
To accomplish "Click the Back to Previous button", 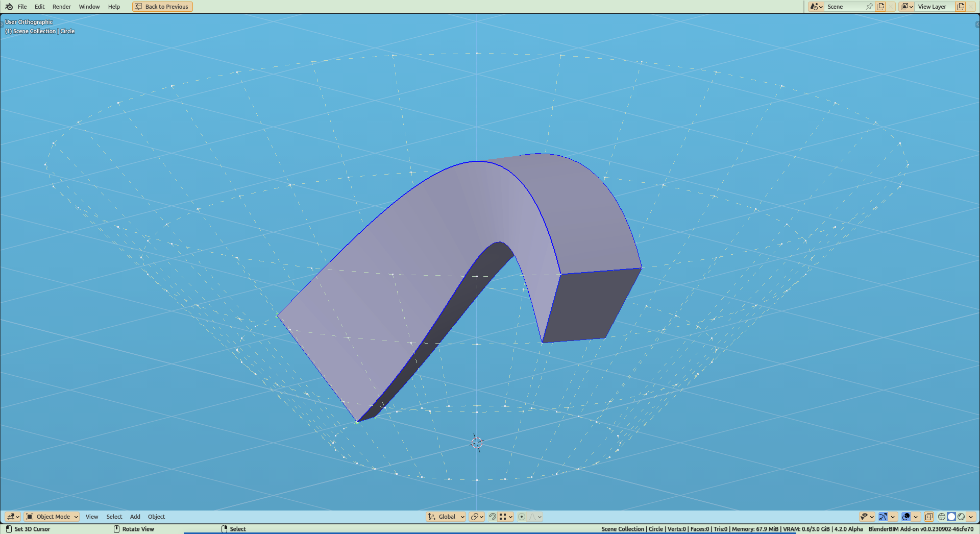I will [x=162, y=7].
